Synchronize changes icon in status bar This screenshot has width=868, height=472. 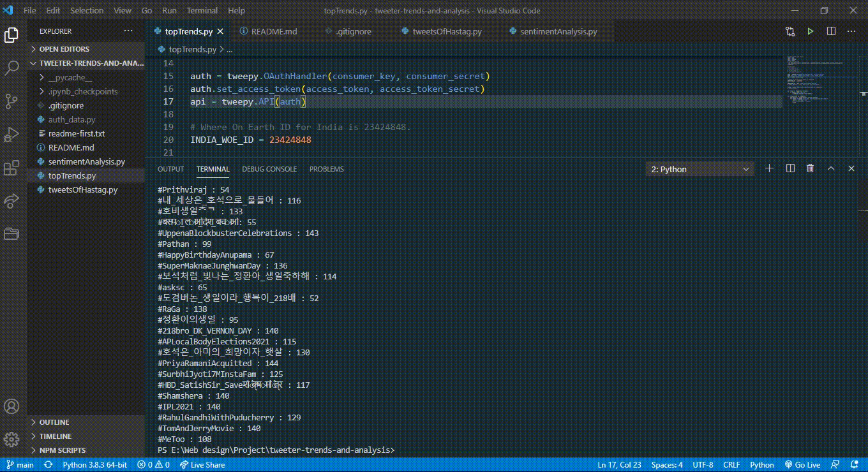pos(48,465)
